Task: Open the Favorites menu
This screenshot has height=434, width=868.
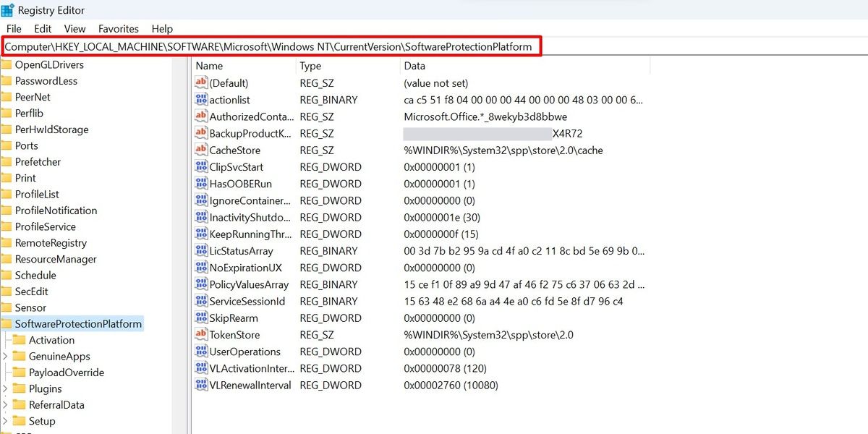Action: [x=118, y=28]
